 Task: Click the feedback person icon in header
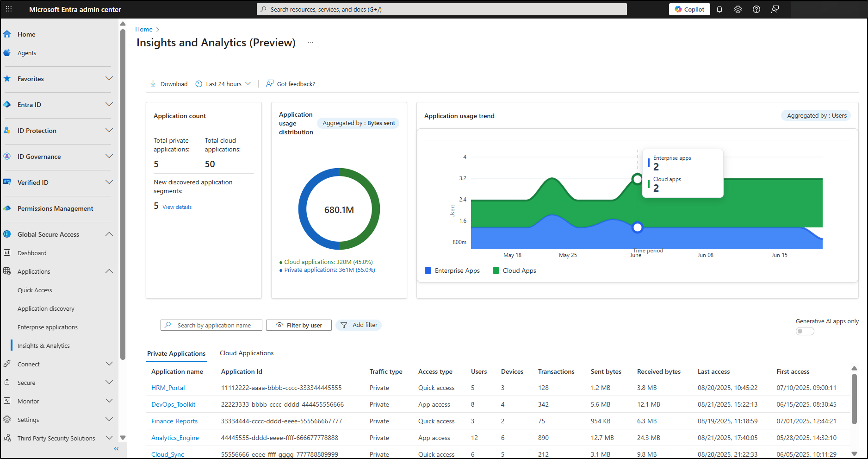tap(775, 9)
